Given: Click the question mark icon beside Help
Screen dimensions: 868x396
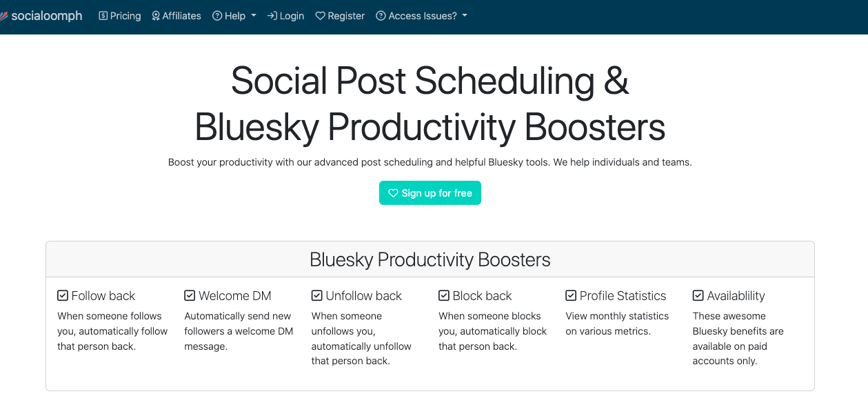Looking at the screenshot, I should pyautogui.click(x=217, y=16).
